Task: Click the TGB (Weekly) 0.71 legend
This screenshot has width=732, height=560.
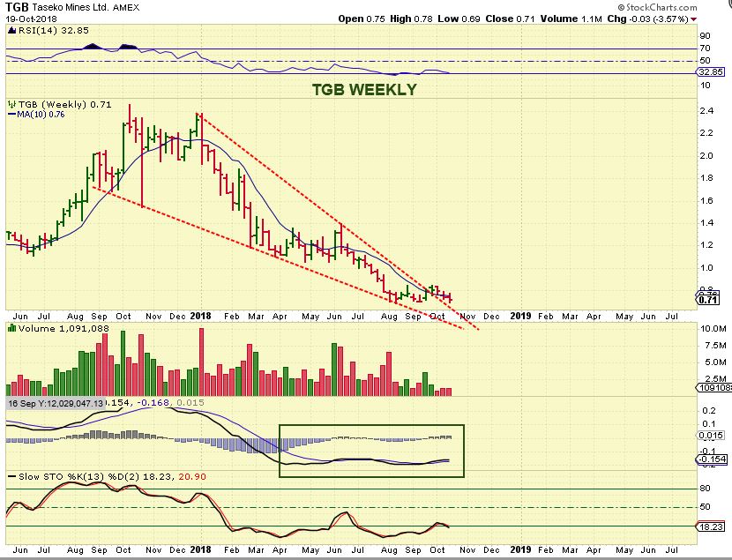Action: coord(65,105)
